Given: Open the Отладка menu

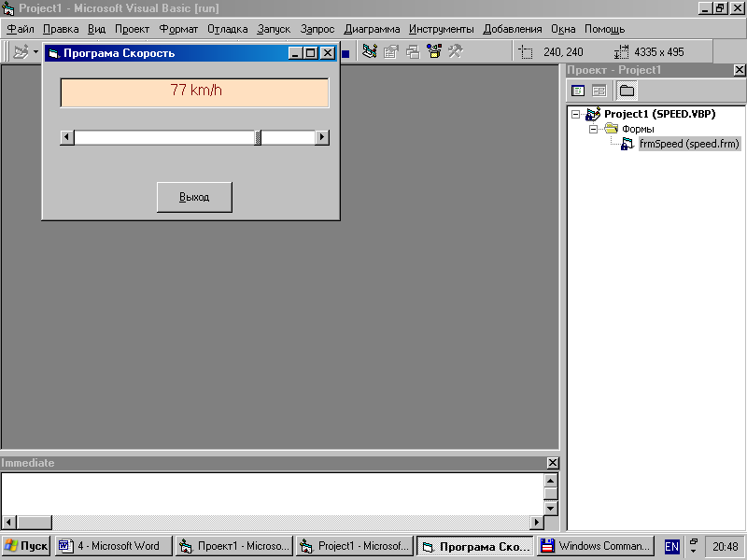Looking at the screenshot, I should (x=227, y=29).
